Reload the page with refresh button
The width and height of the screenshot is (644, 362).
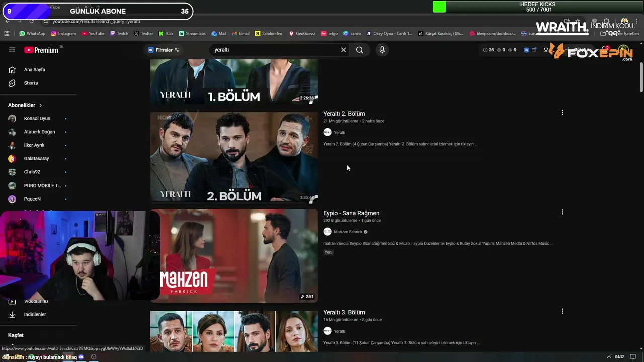(31, 21)
